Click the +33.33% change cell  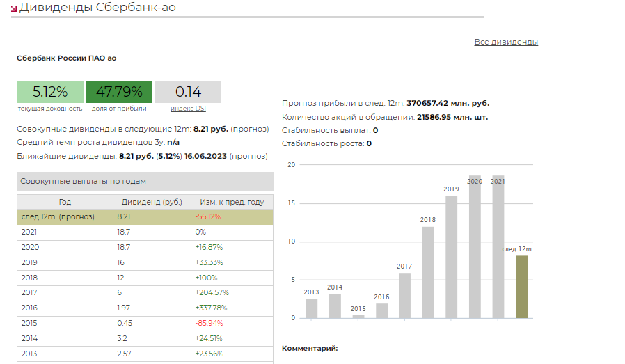click(232, 262)
